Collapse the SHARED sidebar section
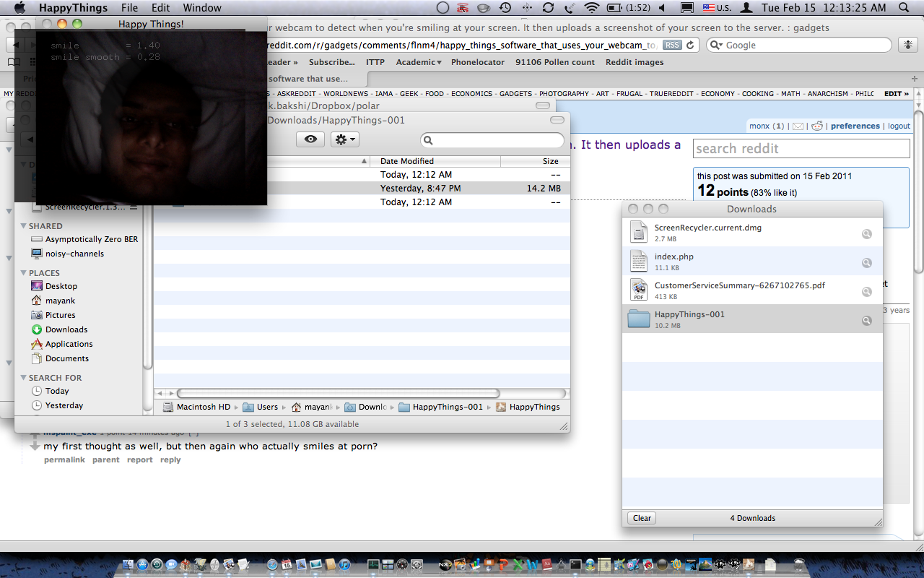This screenshot has height=578, width=924. coord(23,226)
